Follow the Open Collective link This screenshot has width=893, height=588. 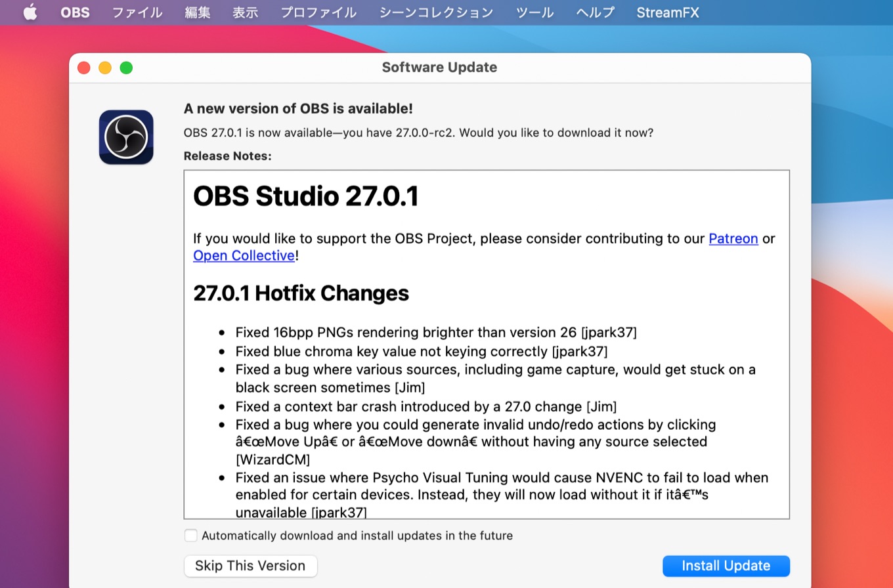[244, 256]
